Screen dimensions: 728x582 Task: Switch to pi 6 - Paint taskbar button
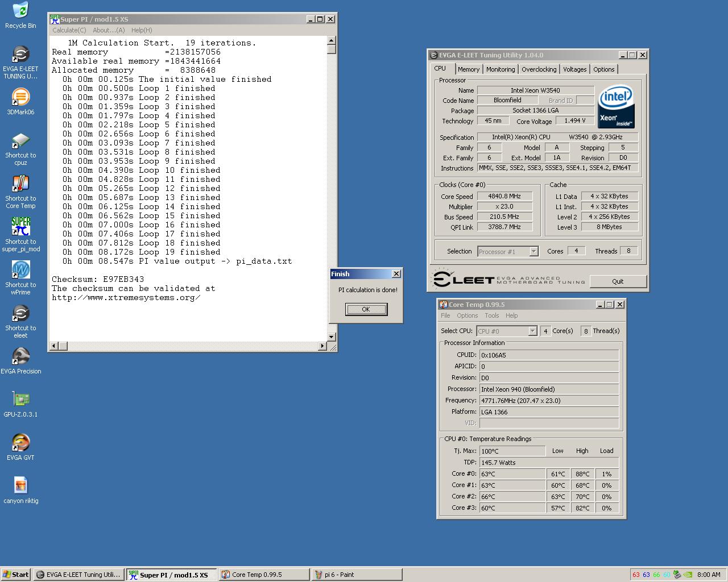pyautogui.click(x=356, y=575)
